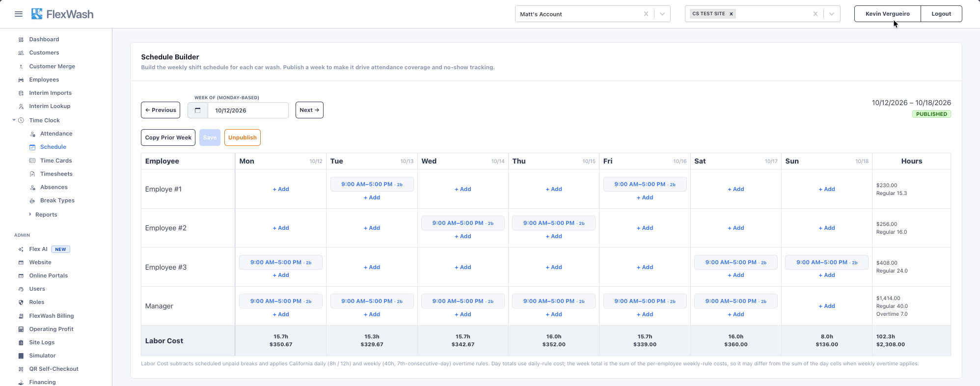
Task: Click the Timesheets icon
Action: pyautogui.click(x=32, y=174)
